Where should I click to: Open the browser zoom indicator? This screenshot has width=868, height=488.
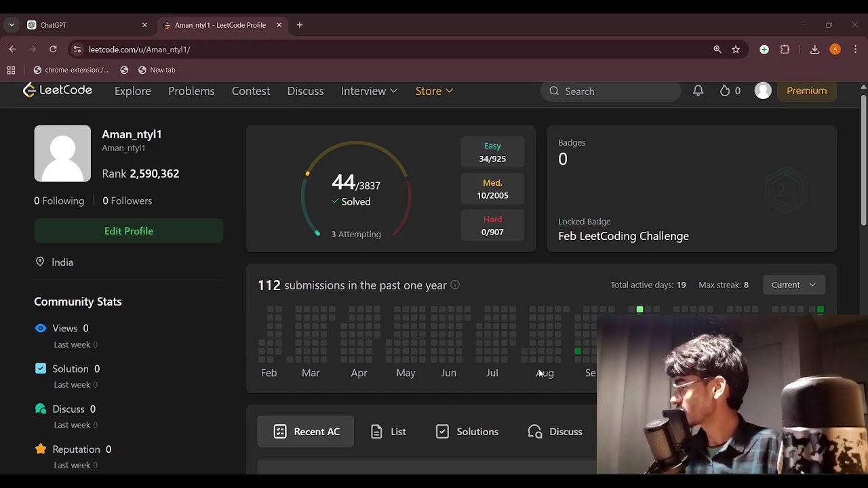(717, 49)
